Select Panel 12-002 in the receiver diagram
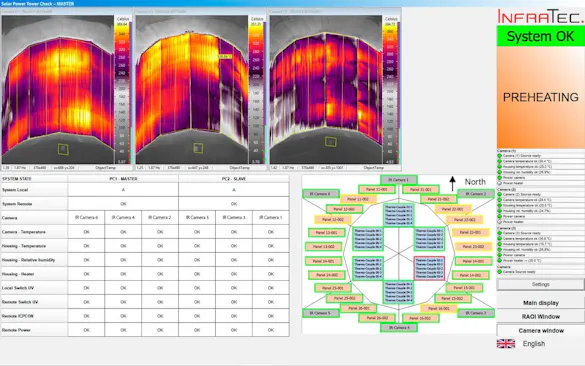 coord(332,219)
